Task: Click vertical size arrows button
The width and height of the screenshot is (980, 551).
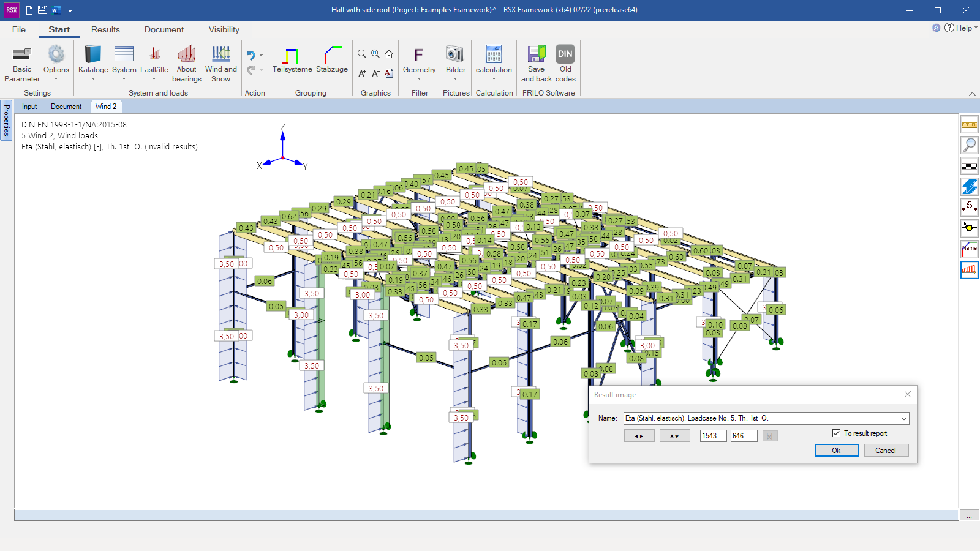Action: (x=675, y=436)
